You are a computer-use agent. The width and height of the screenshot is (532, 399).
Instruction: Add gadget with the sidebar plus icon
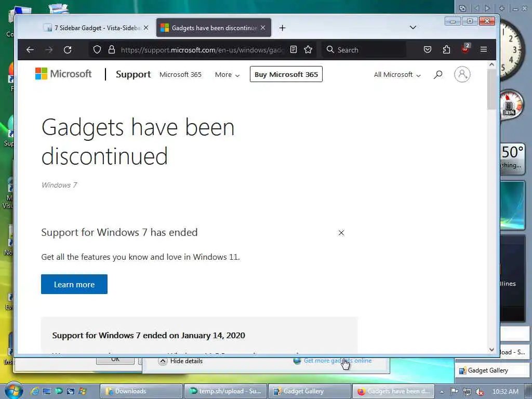tap(502, 8)
